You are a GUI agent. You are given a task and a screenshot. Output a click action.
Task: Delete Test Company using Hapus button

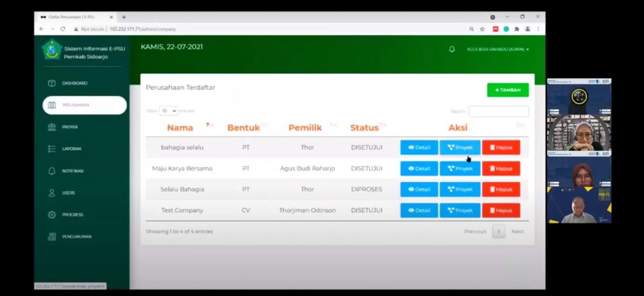501,210
